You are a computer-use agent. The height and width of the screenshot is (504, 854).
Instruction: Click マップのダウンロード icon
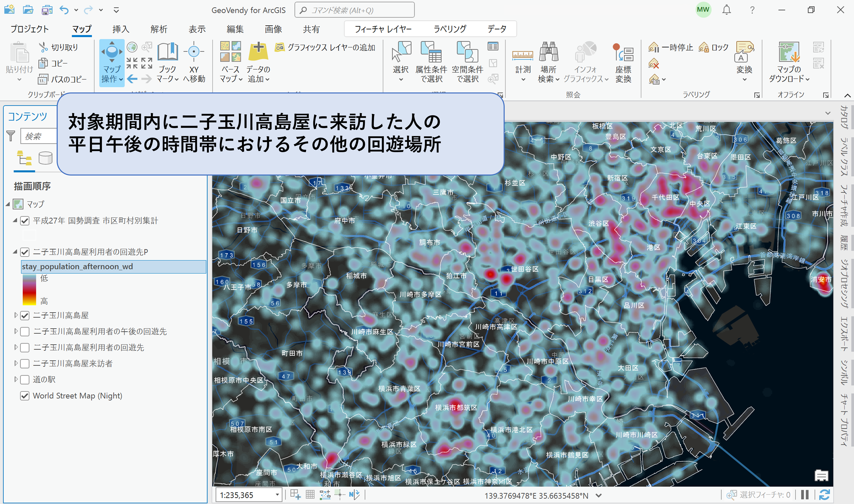[x=789, y=63]
